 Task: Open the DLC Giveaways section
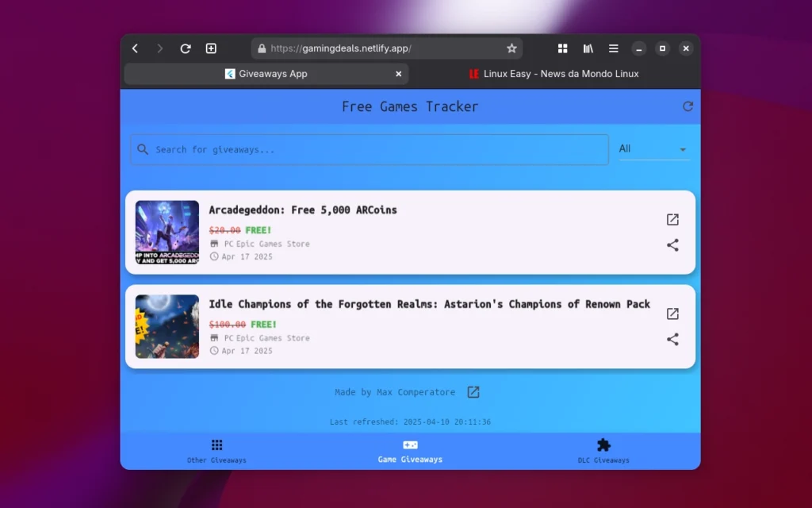603,451
